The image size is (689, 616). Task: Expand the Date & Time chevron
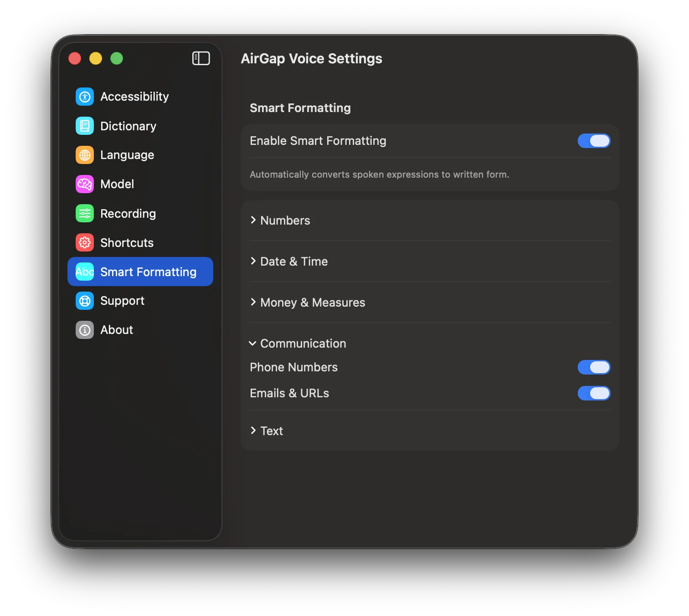point(253,261)
